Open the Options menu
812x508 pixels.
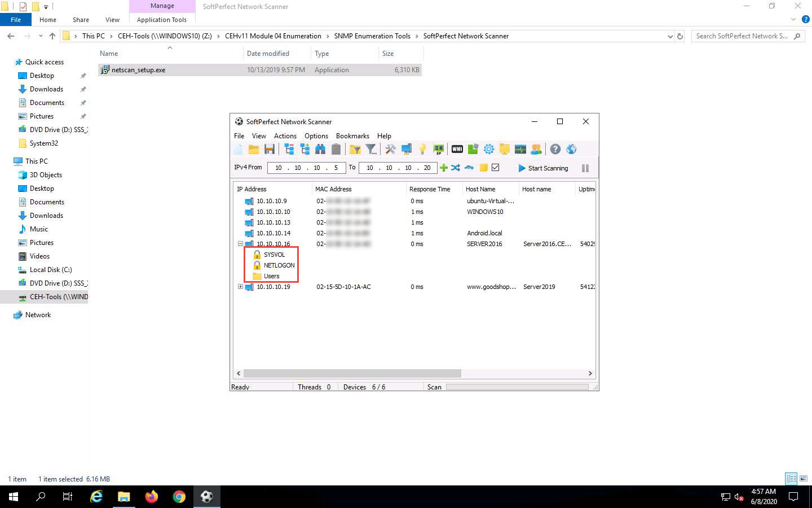click(x=316, y=136)
